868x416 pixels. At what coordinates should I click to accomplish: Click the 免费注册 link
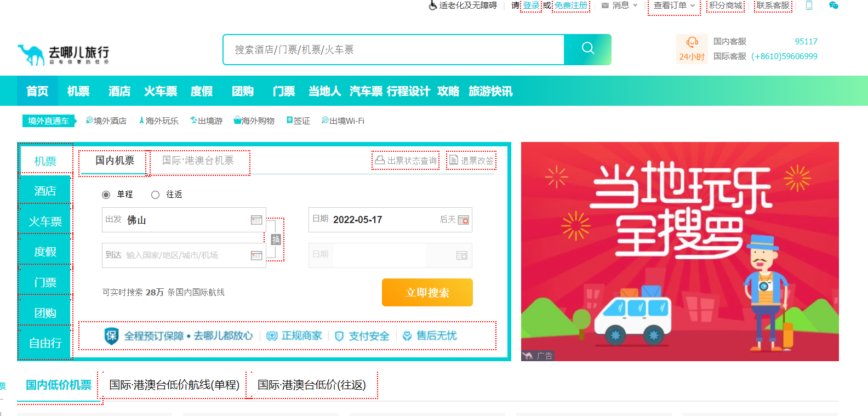coord(571,5)
